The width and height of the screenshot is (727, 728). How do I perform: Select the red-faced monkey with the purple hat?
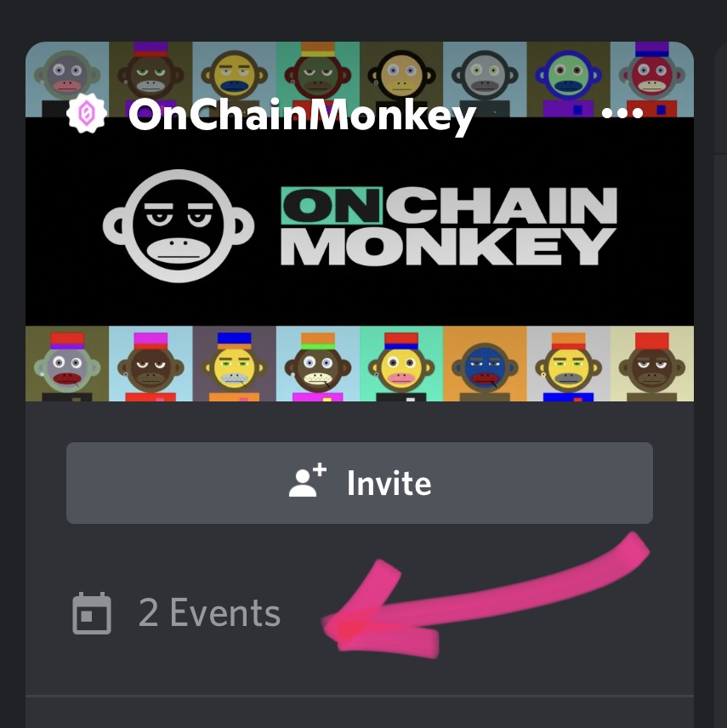click(x=652, y=79)
